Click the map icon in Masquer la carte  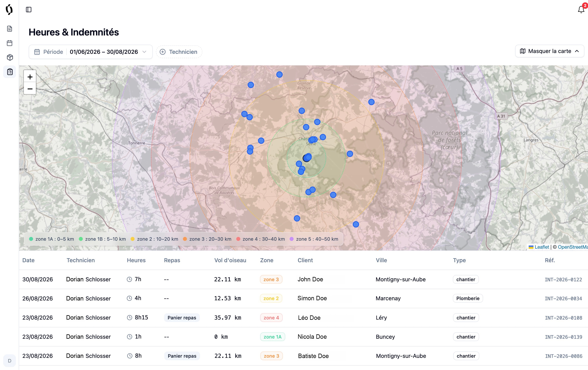[523, 51]
